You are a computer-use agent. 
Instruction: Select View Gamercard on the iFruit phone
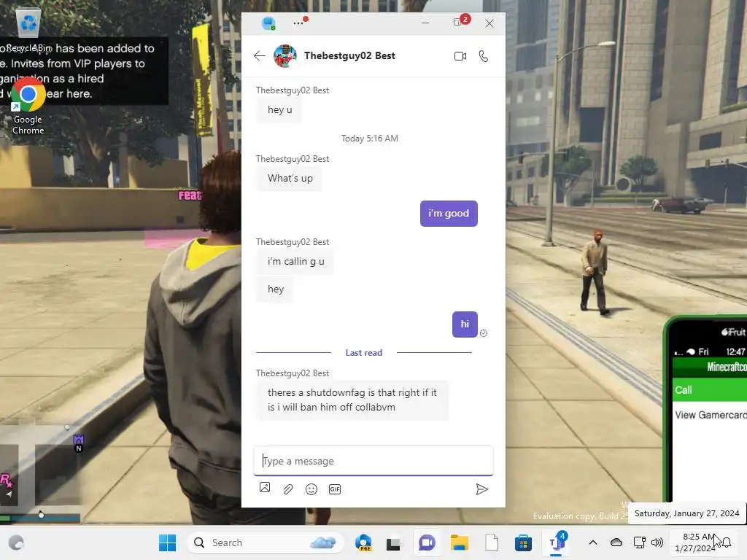(x=710, y=415)
